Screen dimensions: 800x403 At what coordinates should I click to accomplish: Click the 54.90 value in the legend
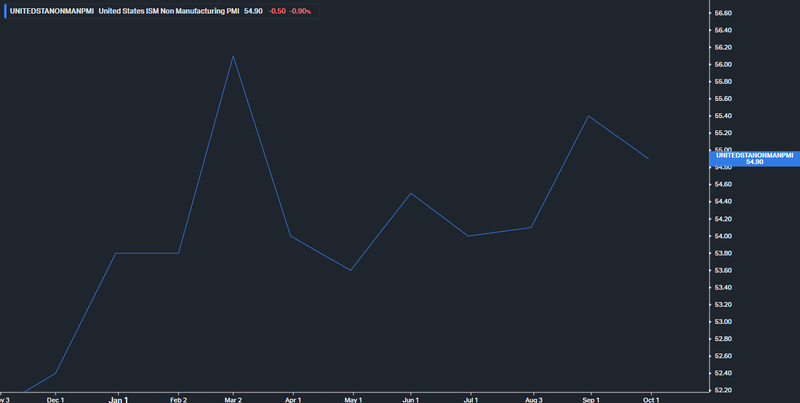(253, 11)
